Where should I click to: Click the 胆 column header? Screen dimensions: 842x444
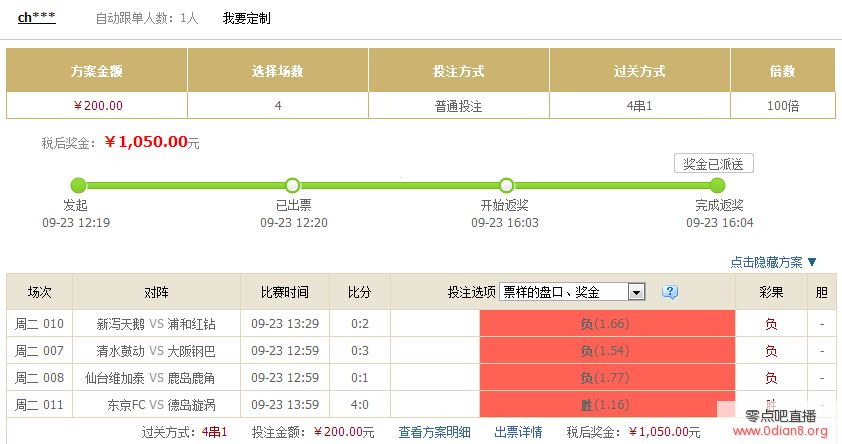pos(822,292)
